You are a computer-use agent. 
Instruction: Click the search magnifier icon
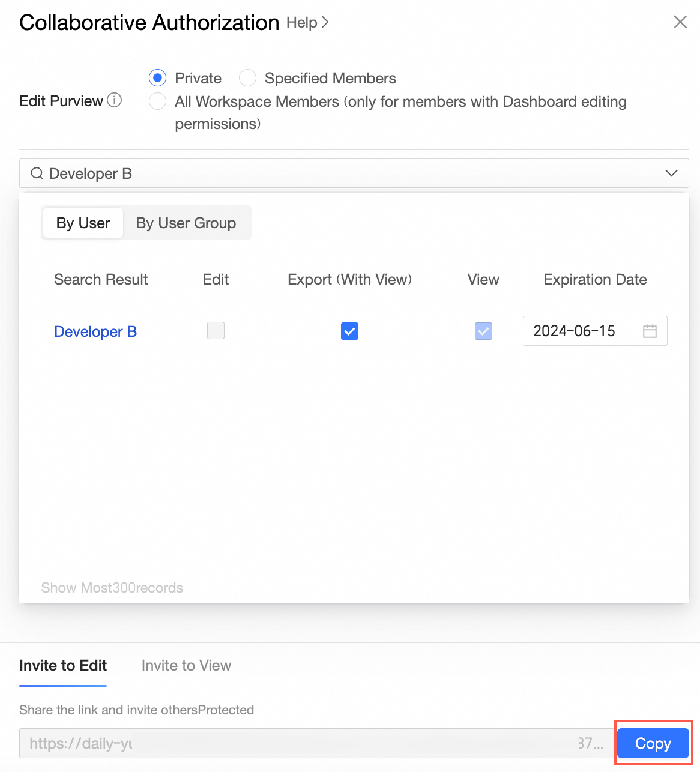(x=37, y=173)
